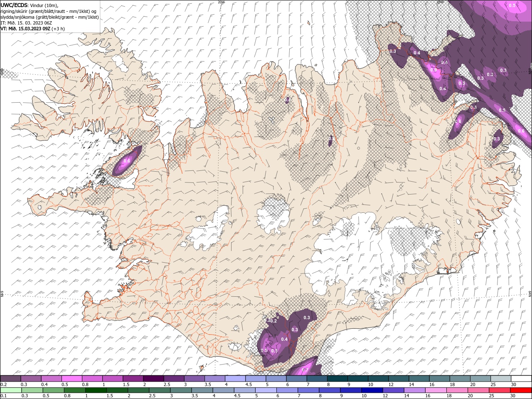Pick the bottom-row swatch between 25 and 30
Screen dimensions: 532x399
coord(499,390)
